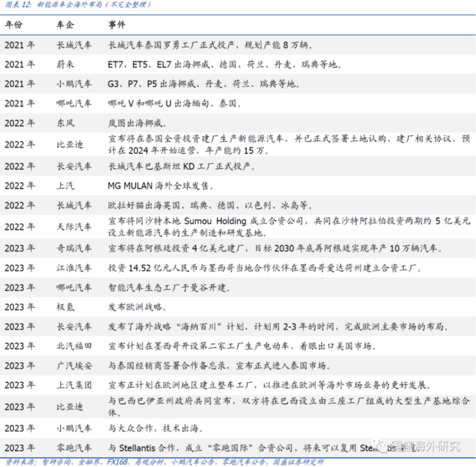Click the 智能汽车生态工厂于曼谷开建 text

(x=169, y=287)
